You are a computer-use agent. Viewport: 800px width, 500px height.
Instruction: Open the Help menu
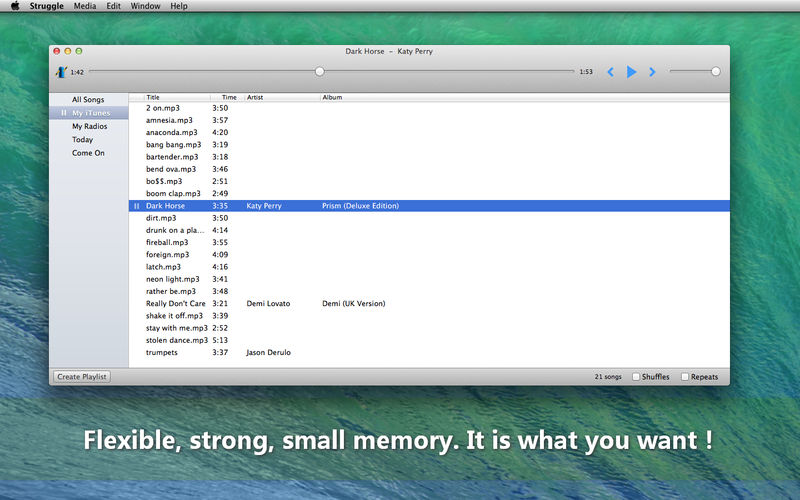pos(179,6)
